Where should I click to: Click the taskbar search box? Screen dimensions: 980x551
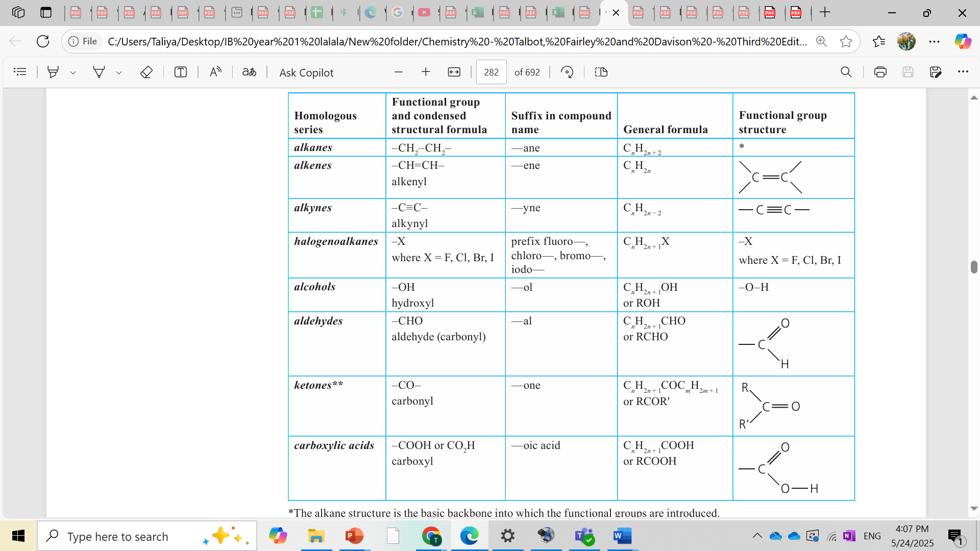pyautogui.click(x=147, y=536)
